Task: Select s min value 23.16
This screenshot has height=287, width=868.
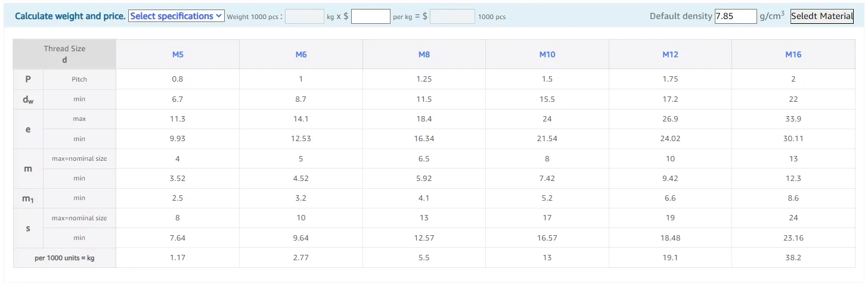Action: tap(793, 238)
